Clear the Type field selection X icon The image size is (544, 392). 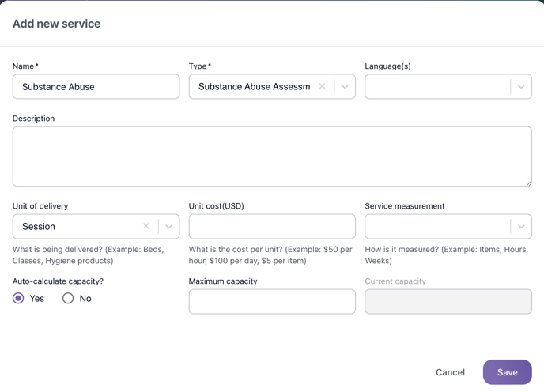pyautogui.click(x=322, y=86)
